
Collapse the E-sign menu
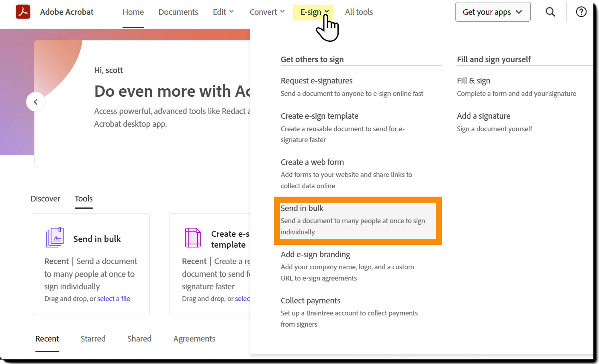click(x=315, y=12)
